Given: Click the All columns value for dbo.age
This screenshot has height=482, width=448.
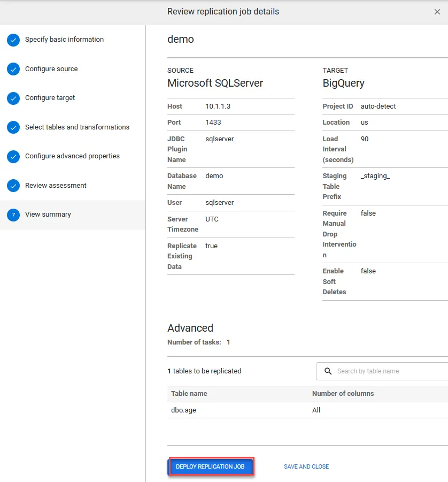Looking at the screenshot, I should click(316, 410).
